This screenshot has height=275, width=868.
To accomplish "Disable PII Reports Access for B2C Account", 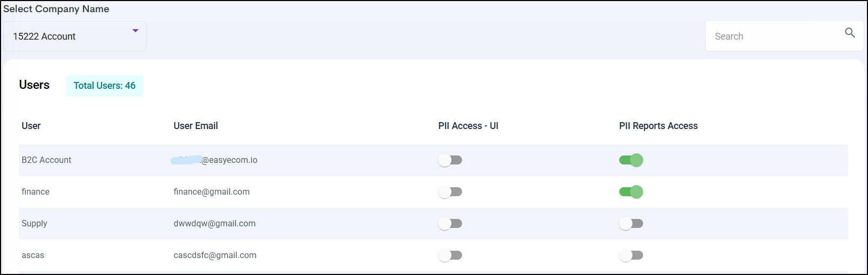I will 631,160.
